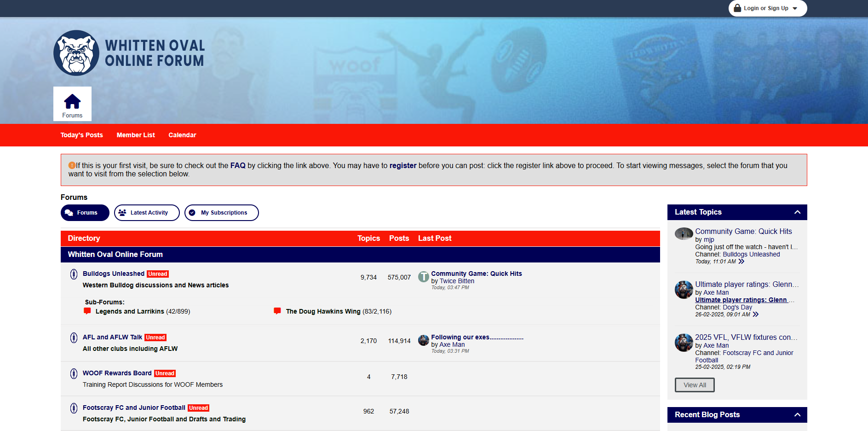This screenshot has height=431, width=868.
Task: Click the Forums home icon
Action: (x=72, y=102)
